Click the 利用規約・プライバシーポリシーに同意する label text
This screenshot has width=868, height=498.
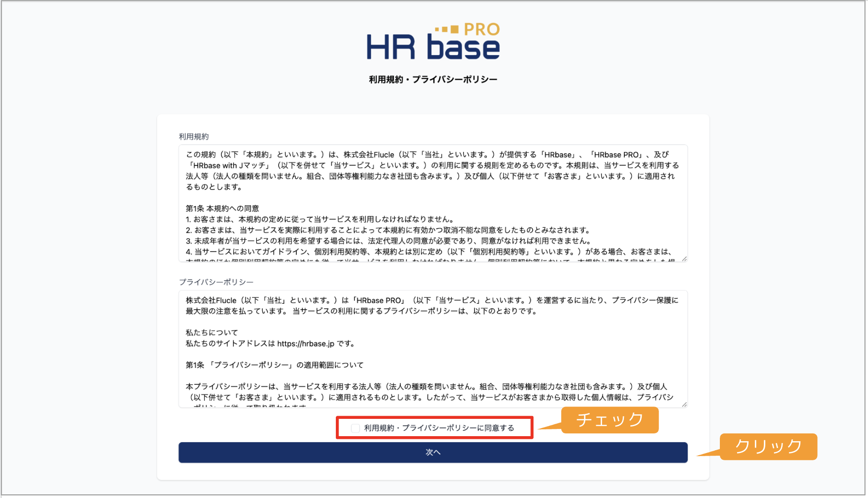coord(439,428)
